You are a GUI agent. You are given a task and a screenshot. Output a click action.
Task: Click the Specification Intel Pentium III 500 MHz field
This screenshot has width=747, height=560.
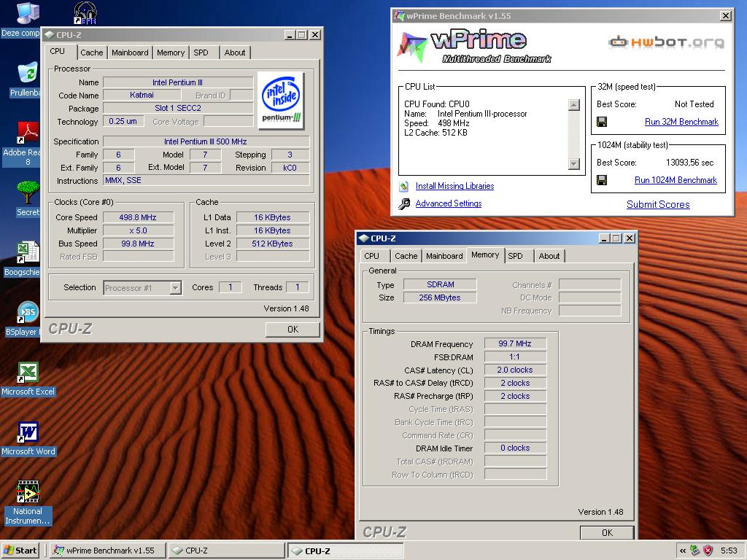pos(206,141)
